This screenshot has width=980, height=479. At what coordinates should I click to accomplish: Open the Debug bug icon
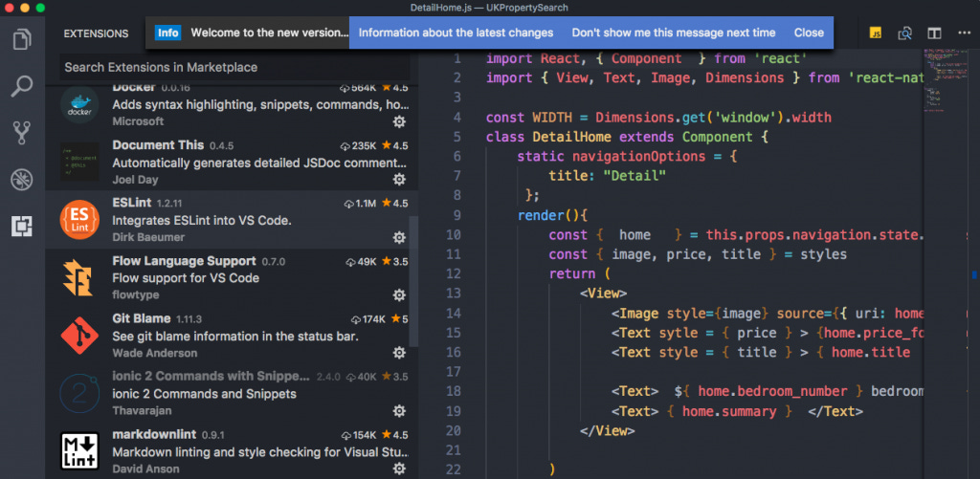point(22,180)
